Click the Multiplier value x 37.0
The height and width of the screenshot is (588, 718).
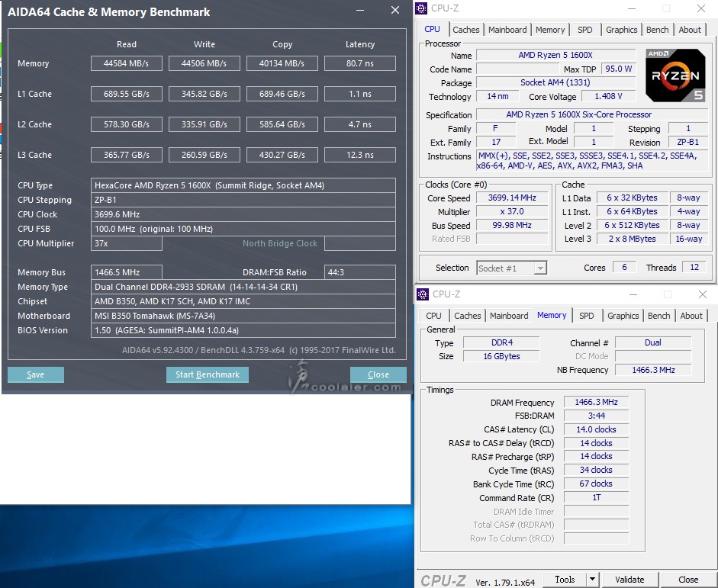click(x=512, y=212)
